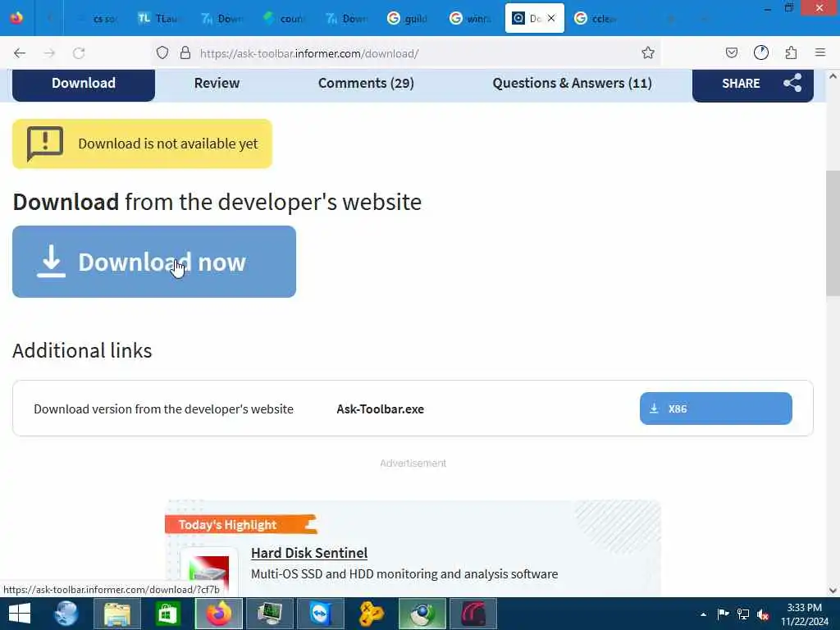Click the Action Center flag tray icon
This screenshot has width=840, height=630.
724,614
